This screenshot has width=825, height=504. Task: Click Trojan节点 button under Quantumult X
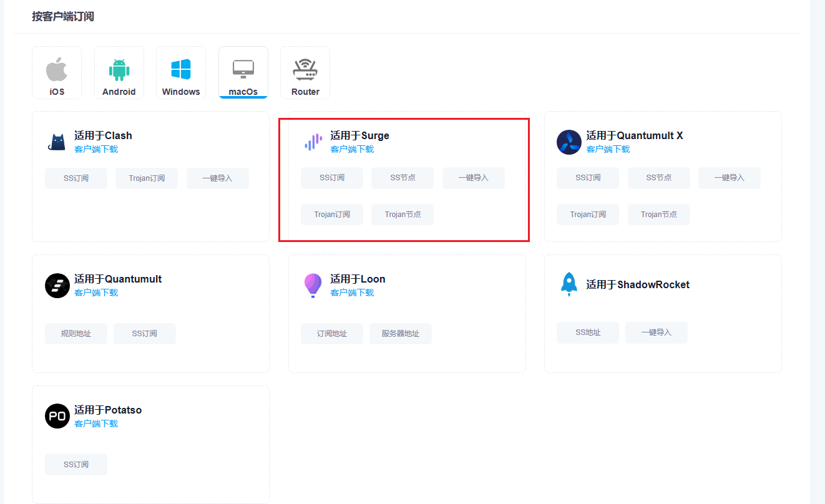(x=658, y=215)
